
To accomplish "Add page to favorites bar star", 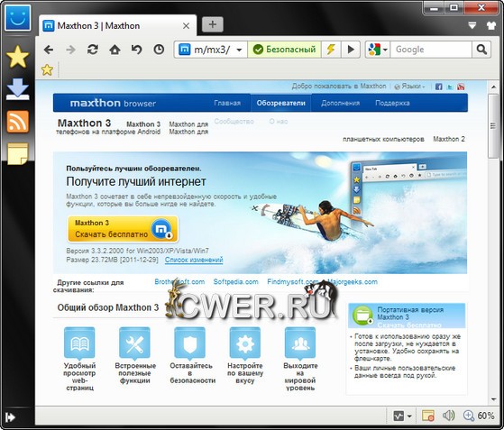I will (47, 69).
